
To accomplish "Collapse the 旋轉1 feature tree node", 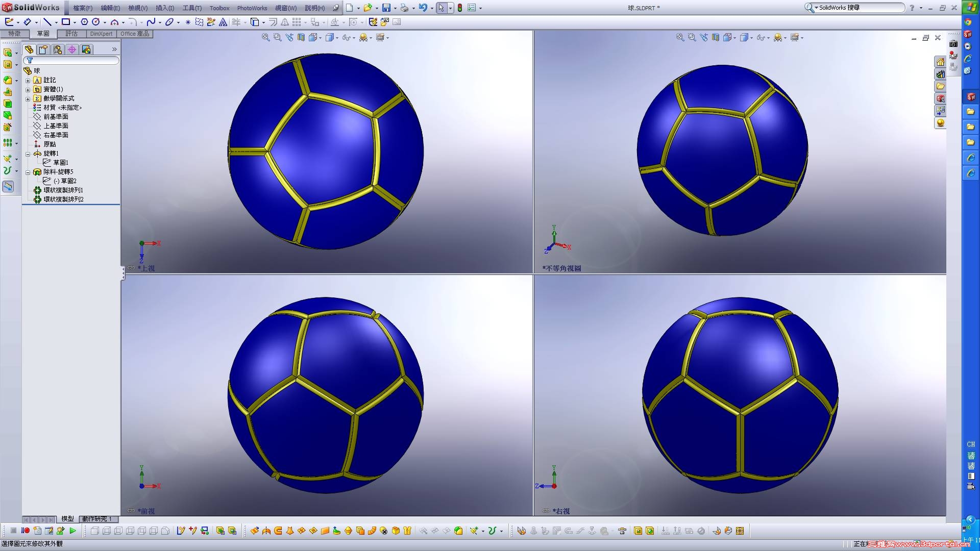I will point(28,154).
